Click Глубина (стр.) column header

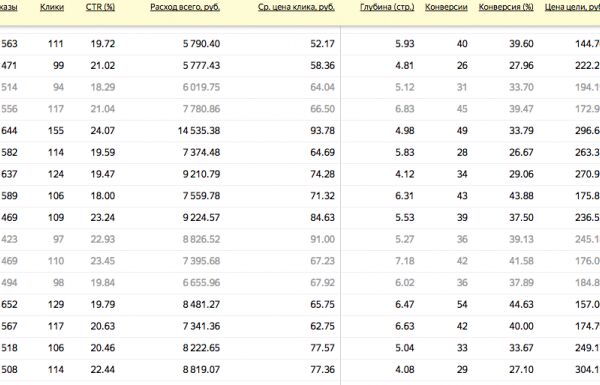click(x=387, y=7)
